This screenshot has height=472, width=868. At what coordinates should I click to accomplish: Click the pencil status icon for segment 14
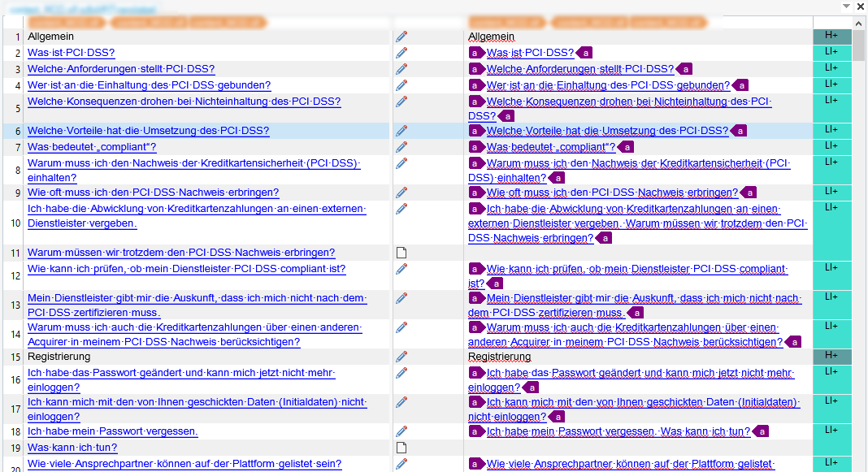(401, 327)
